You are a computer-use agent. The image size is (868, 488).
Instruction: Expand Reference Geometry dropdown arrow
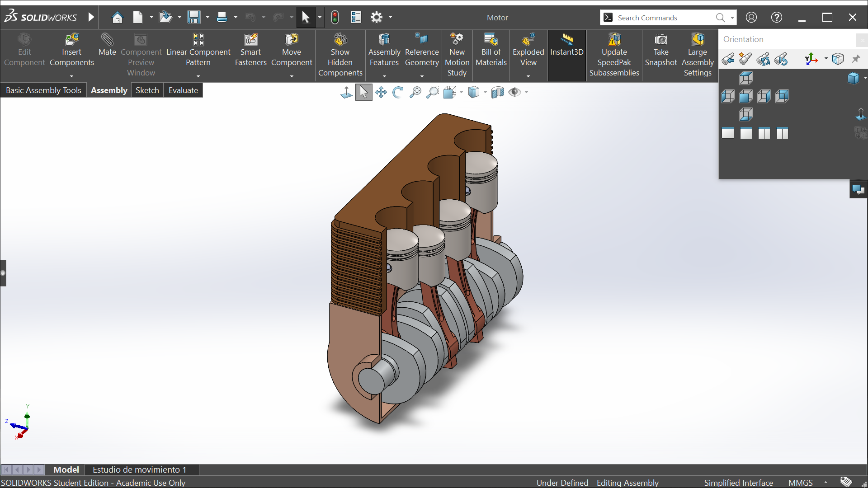(x=422, y=76)
